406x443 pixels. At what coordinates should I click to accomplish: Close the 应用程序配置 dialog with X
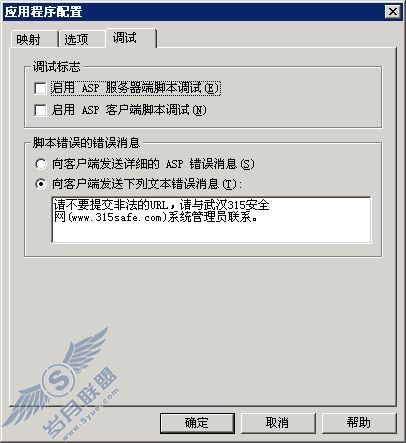(x=392, y=12)
